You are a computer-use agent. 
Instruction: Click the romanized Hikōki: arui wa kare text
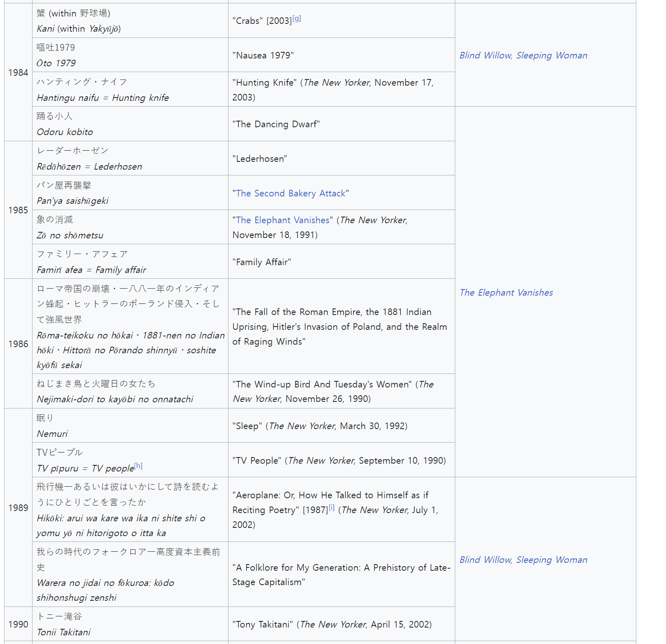[x=121, y=525]
